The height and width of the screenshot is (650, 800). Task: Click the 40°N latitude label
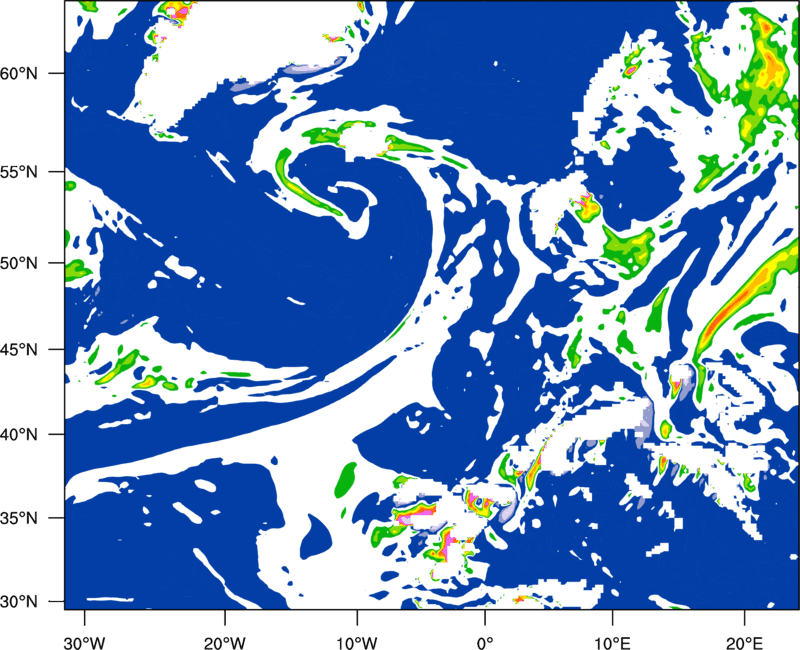[19, 435]
